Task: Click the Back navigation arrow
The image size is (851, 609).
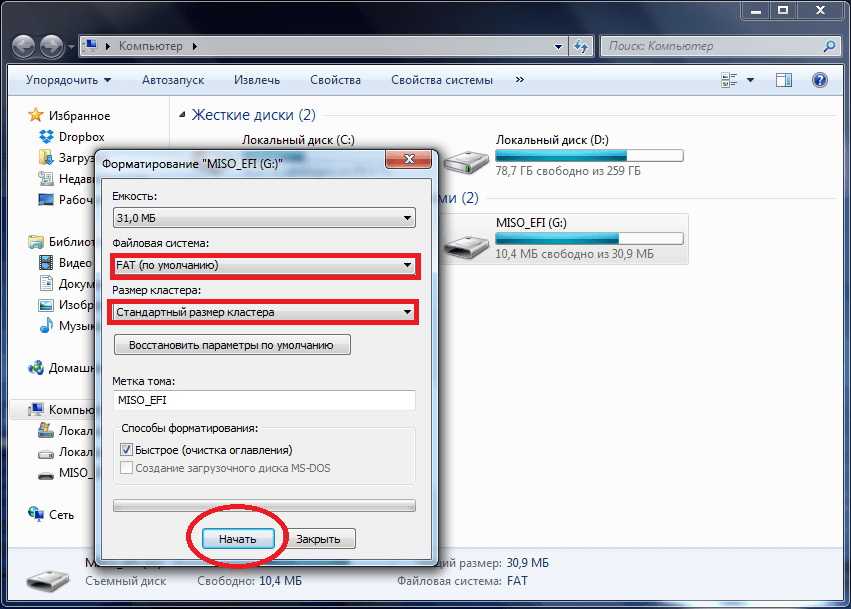Action: (x=23, y=47)
